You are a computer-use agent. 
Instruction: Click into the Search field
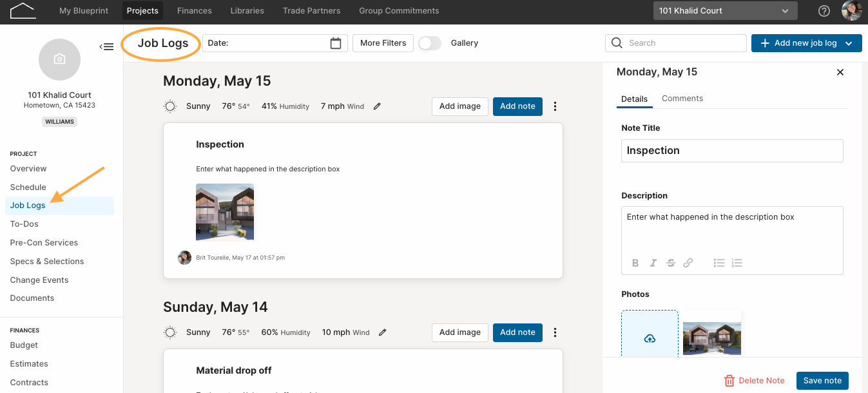click(x=675, y=43)
